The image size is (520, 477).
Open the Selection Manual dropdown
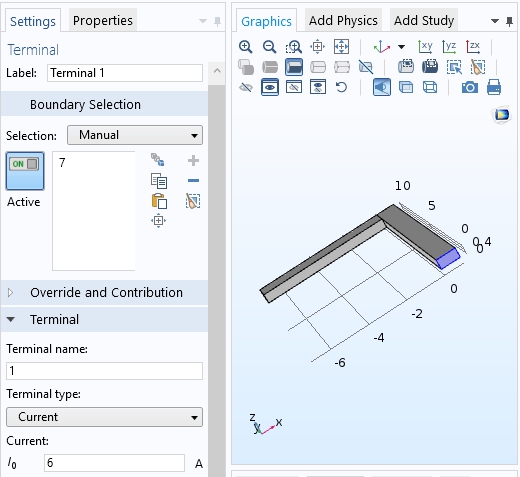(135, 135)
